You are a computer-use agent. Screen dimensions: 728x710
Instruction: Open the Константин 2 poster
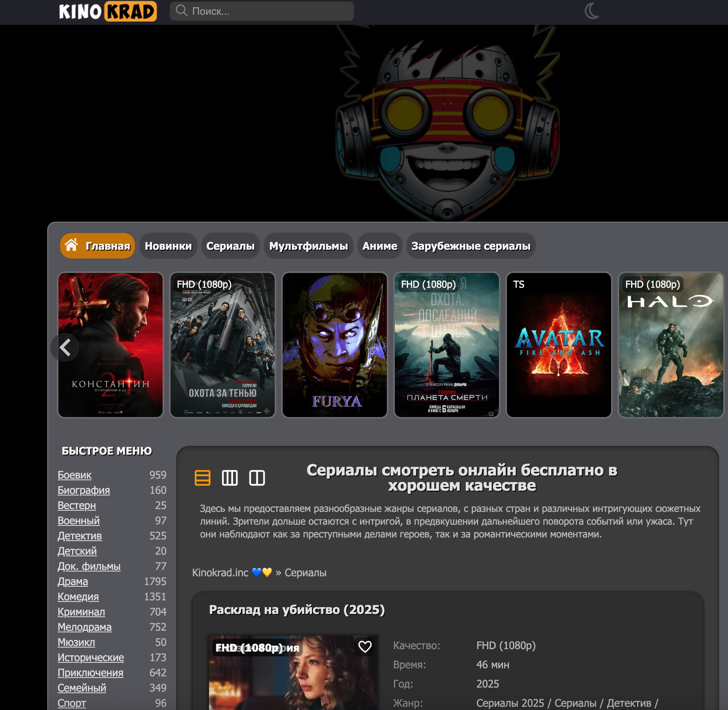tap(111, 345)
